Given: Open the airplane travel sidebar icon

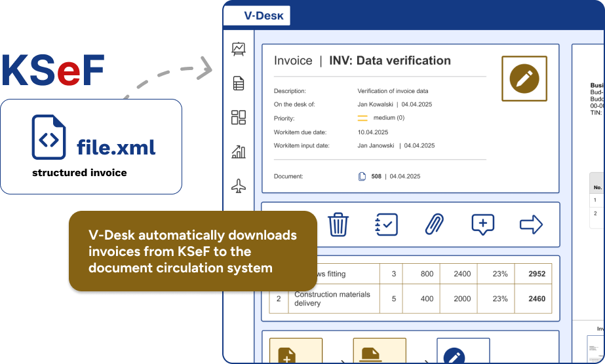Looking at the screenshot, I should (239, 186).
